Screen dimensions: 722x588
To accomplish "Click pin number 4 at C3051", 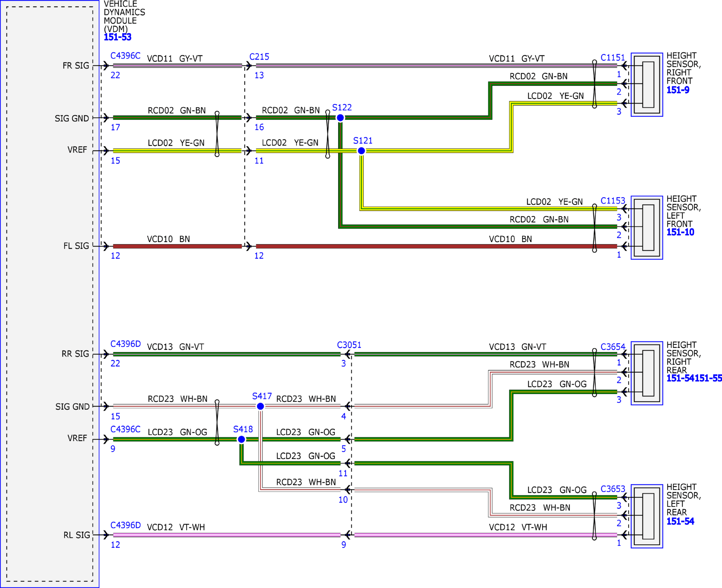I will click(344, 417).
